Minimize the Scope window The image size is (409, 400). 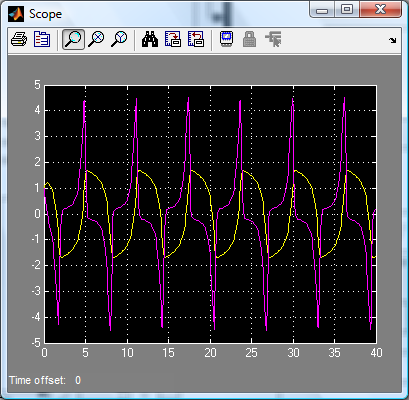coord(322,10)
